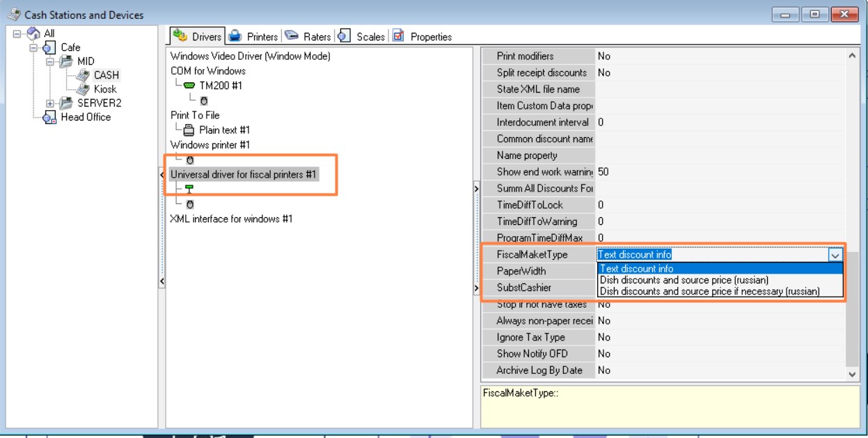Click the house icon beside All

click(34, 33)
